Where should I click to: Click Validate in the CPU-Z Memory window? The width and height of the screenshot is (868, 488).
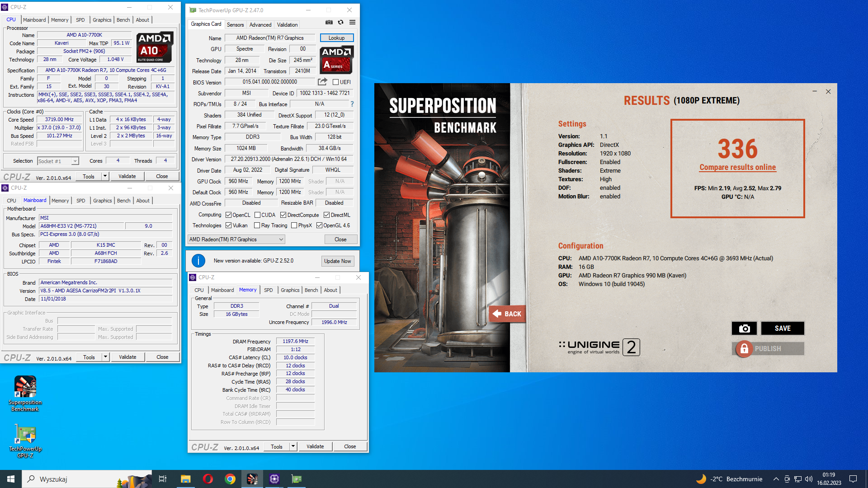click(315, 446)
